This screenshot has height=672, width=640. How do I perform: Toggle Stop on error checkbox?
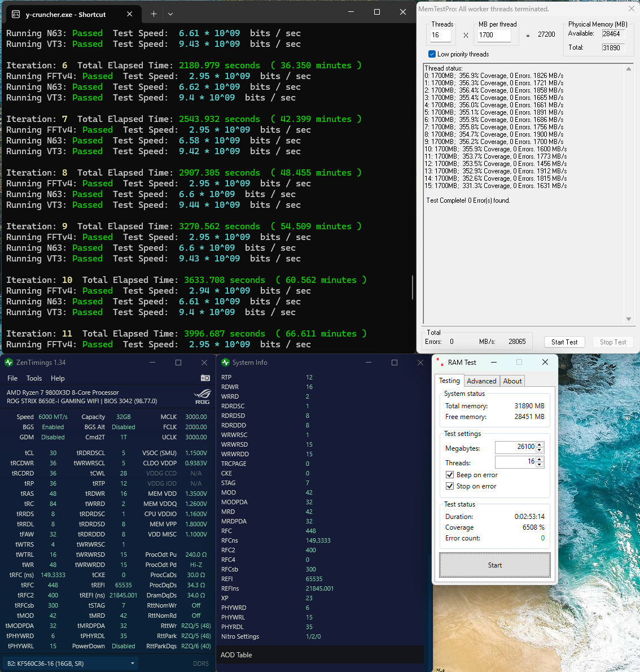tap(449, 486)
